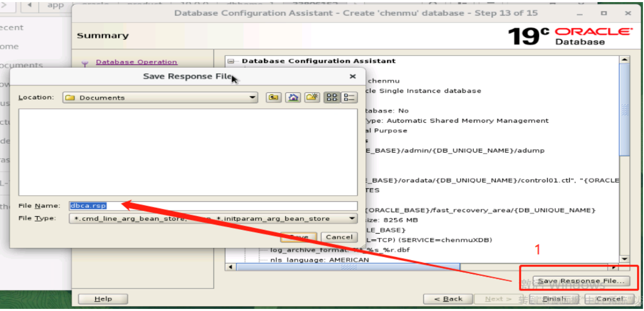Jump to home folder in Save dialog
The height and width of the screenshot is (311, 644).
tap(293, 97)
